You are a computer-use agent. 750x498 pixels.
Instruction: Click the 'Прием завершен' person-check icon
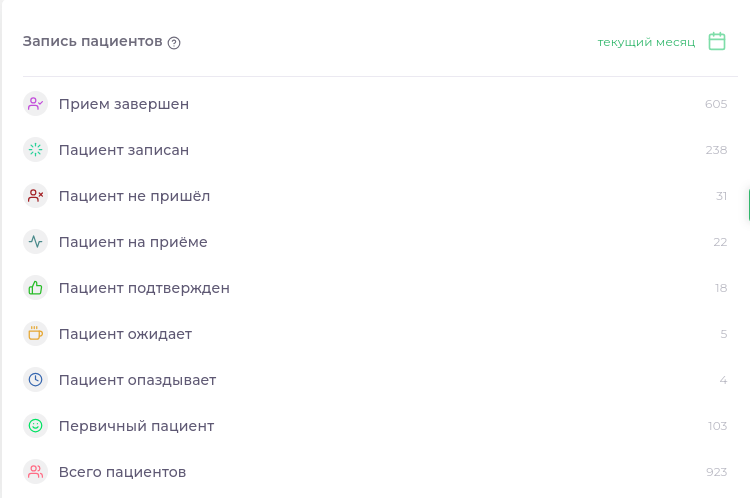(x=36, y=104)
